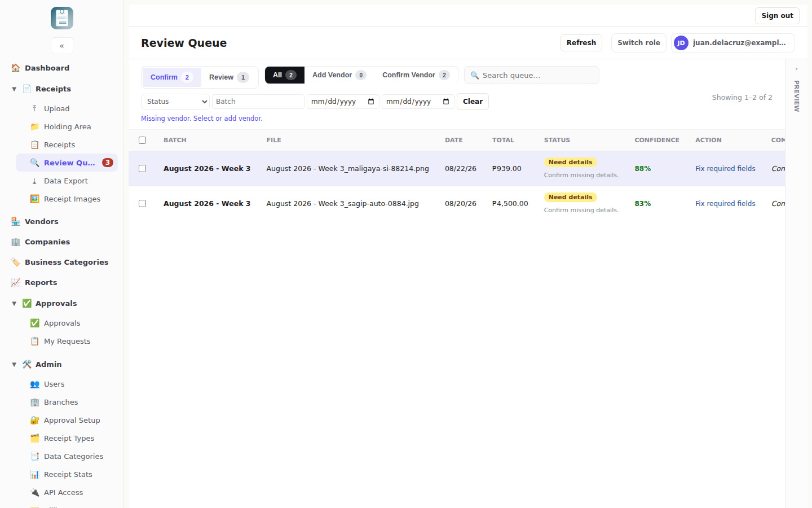Click the app logo icon in sidebar
The width and height of the screenshot is (812, 508).
(x=62, y=18)
